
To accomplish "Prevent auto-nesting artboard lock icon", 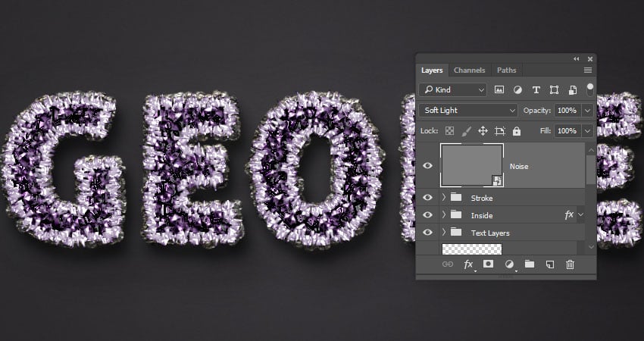I will pos(500,131).
